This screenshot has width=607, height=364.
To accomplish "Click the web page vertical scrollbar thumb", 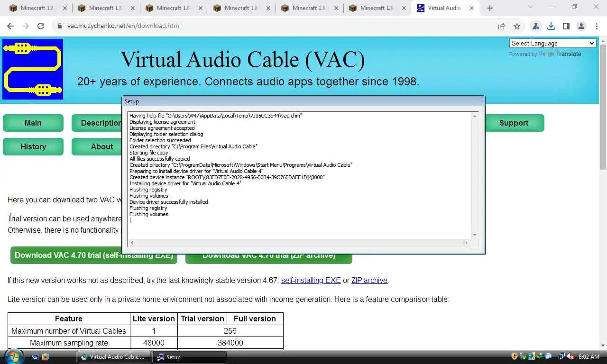I will 603,107.
